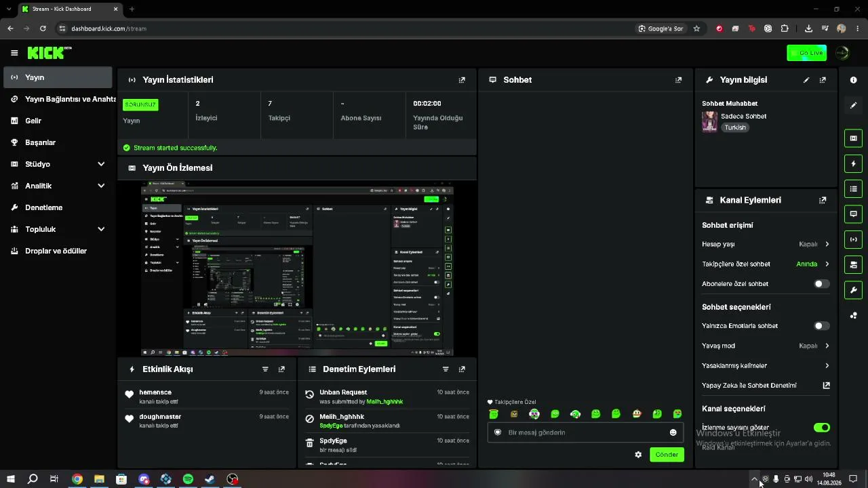Edit stream info with the pencil in Yayın bilgisi
Screen dimensions: 868x488
click(806, 80)
